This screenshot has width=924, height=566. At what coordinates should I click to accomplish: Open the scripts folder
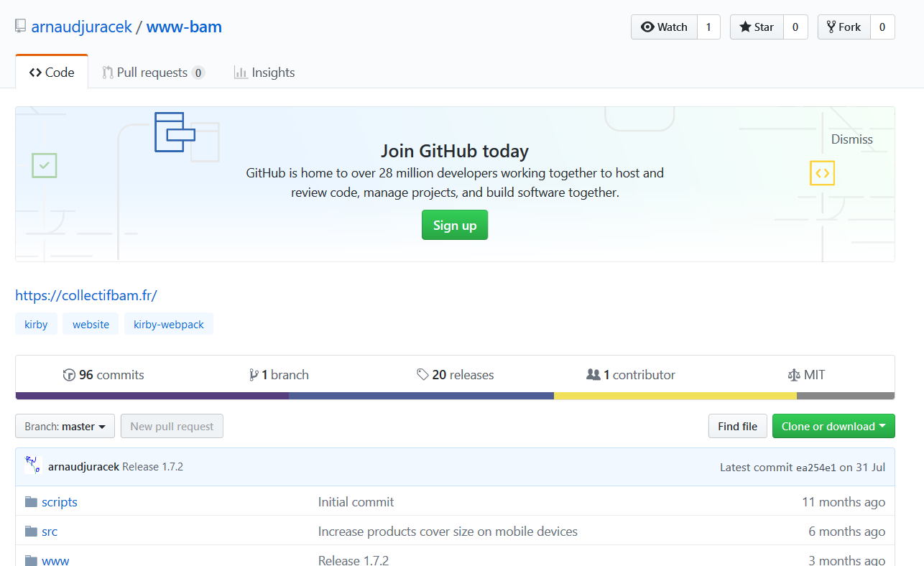[x=60, y=502]
